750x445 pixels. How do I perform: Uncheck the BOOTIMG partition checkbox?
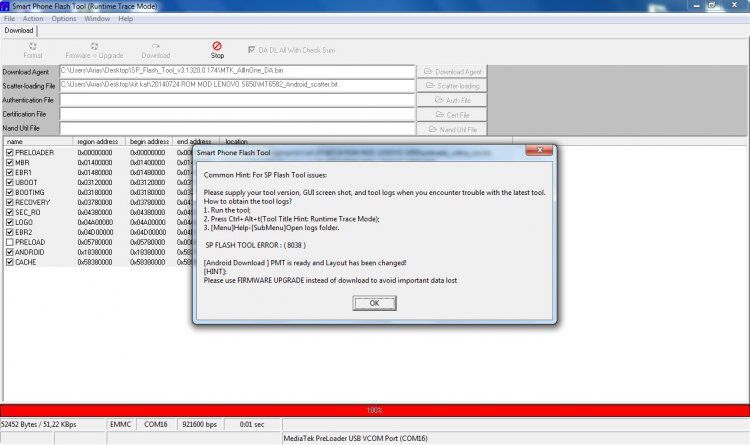(10, 192)
